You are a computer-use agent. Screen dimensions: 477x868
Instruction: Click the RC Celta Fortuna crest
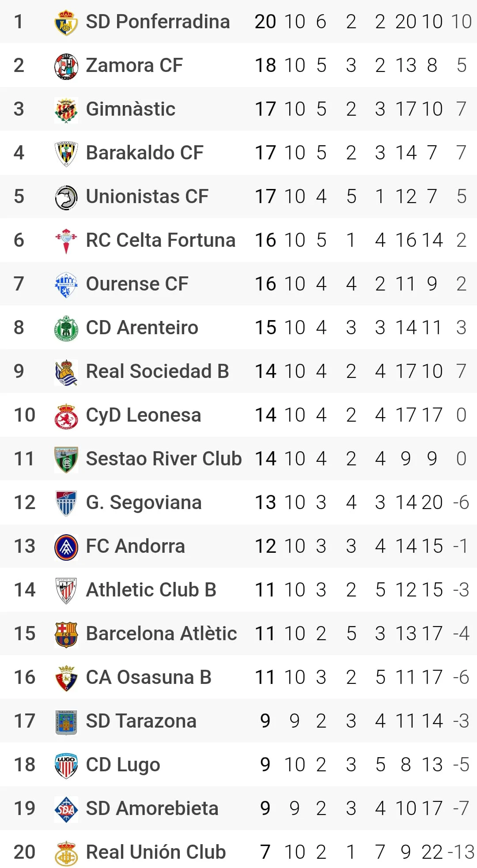[x=66, y=241]
